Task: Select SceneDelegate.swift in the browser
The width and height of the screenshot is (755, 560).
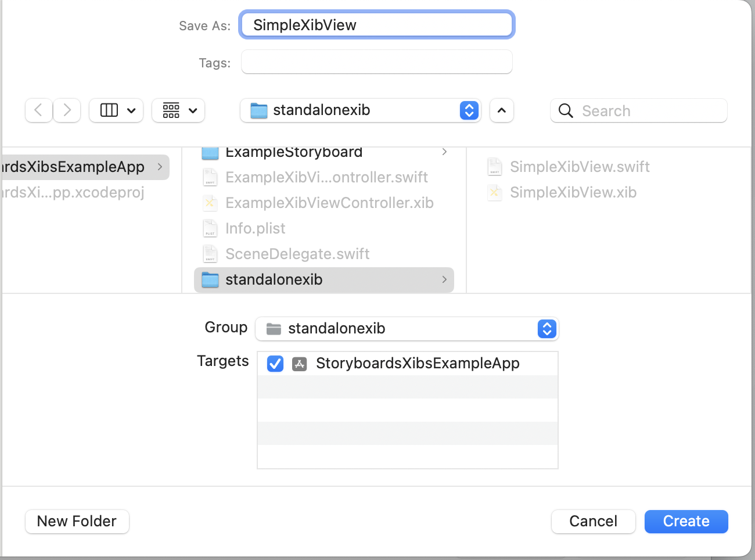Action: (297, 254)
